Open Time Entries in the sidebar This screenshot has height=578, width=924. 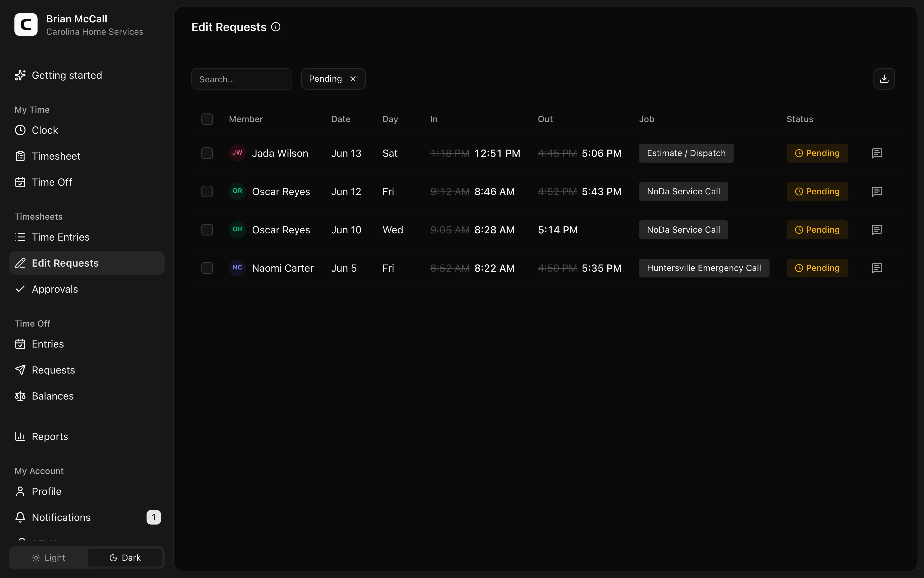click(86, 237)
